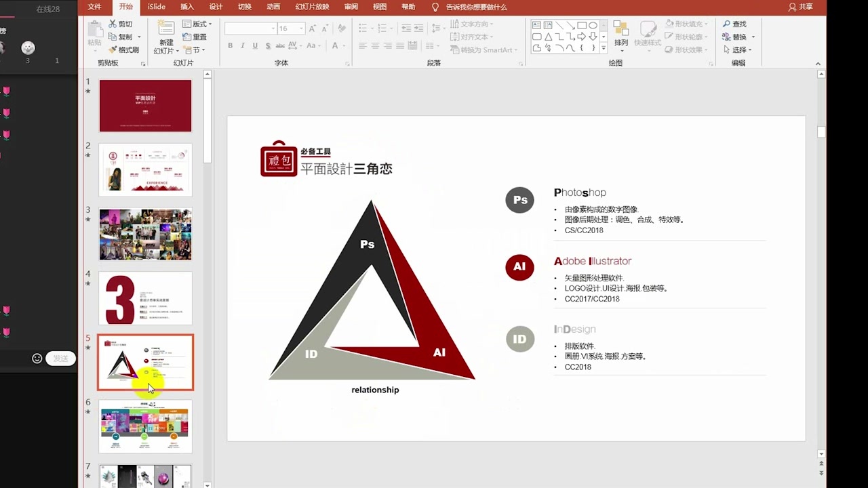Select the Line shape in gallery
Screen dimensions: 868x488
(x=559, y=26)
